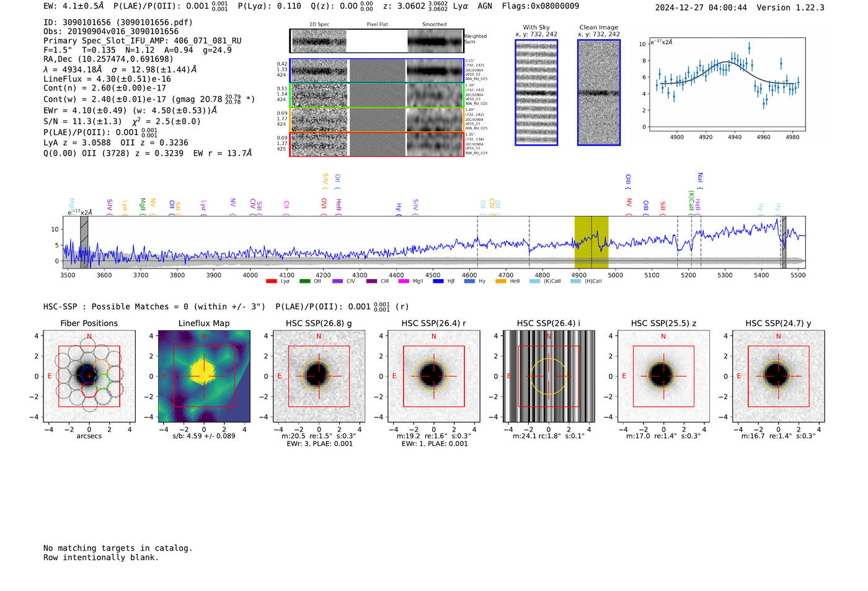868x591 pixels.
Task: Open the HSC SSP(25.5) z image
Action: point(663,376)
